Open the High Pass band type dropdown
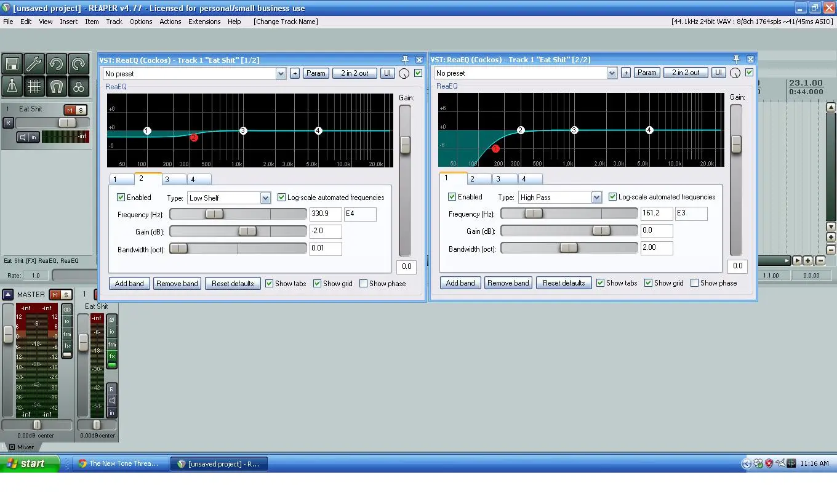Image resolution: width=837 pixels, height=504 pixels. point(596,198)
